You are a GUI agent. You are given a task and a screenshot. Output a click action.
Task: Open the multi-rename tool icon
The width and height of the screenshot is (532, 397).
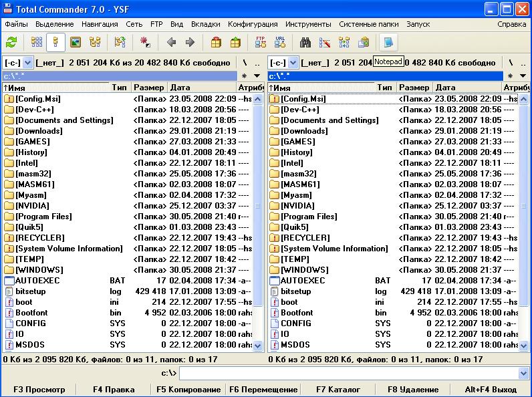coord(325,42)
